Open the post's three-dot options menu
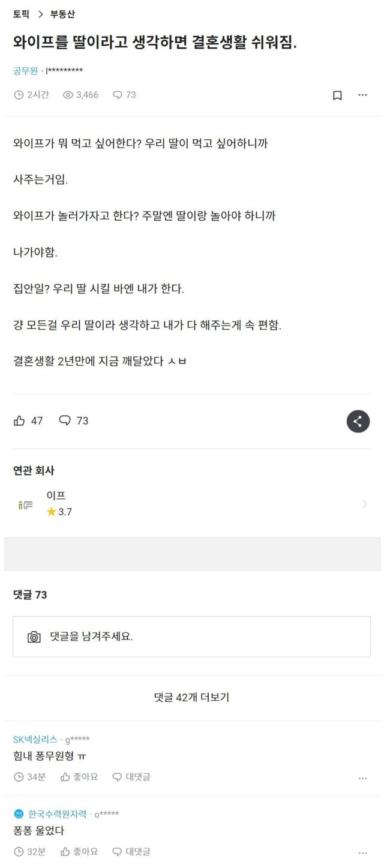This screenshot has width=384, height=868. click(362, 95)
